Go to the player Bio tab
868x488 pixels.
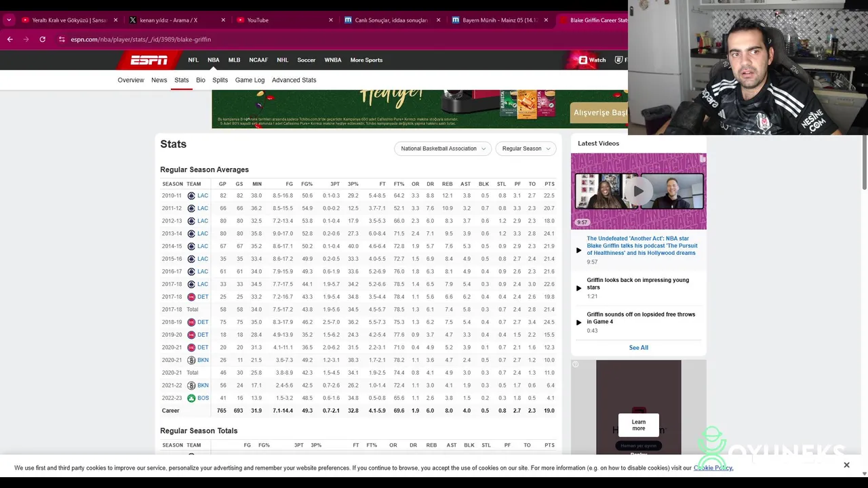pyautogui.click(x=201, y=80)
